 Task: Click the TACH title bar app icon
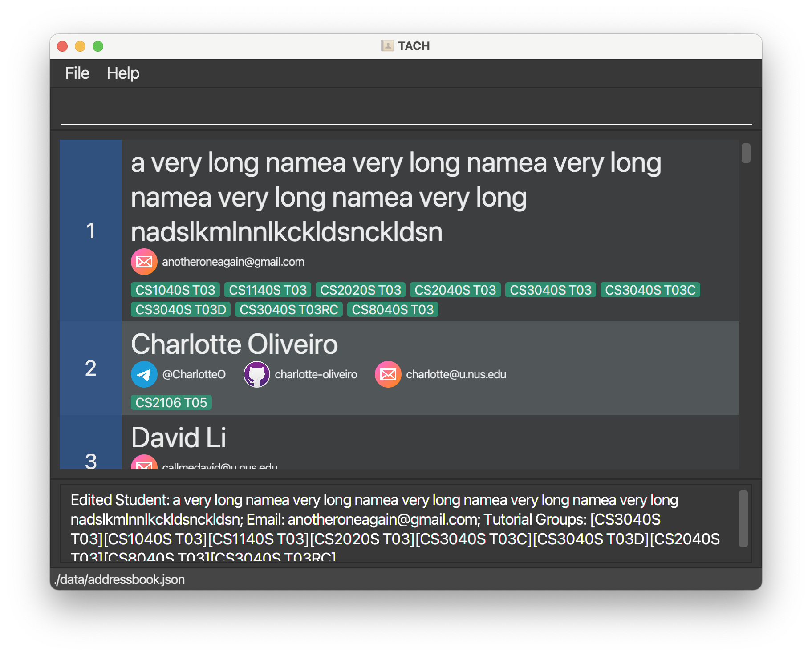pos(387,46)
